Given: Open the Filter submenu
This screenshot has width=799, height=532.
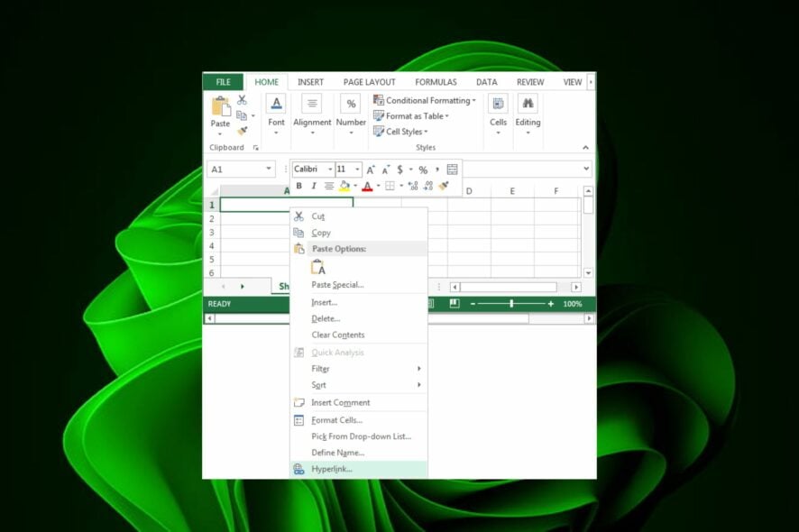Looking at the screenshot, I should 359,369.
